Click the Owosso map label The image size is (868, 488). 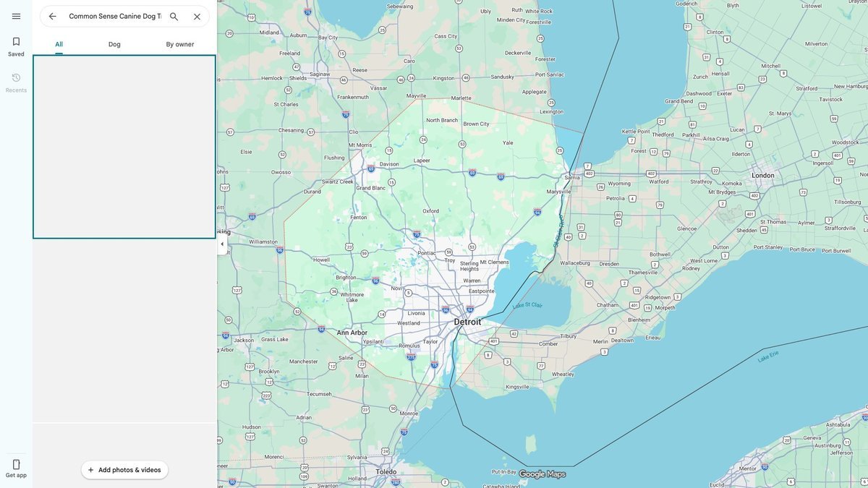point(281,172)
